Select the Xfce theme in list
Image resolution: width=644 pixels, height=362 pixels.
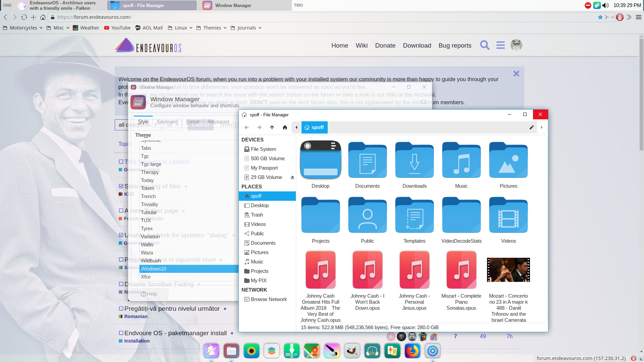click(x=189, y=277)
